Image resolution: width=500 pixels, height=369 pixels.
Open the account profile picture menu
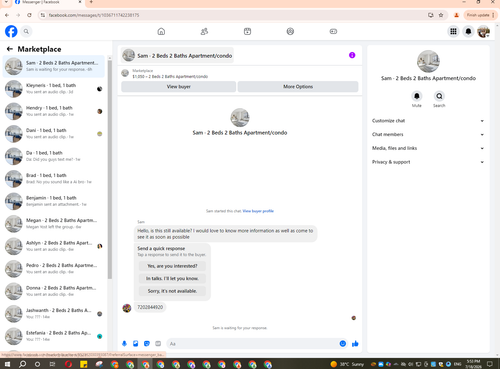click(x=483, y=31)
